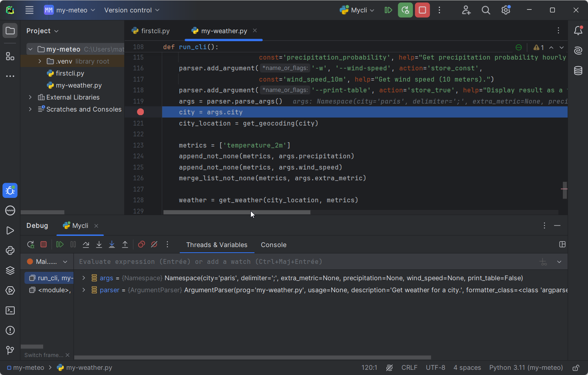Resume program in the debug toolbar
Viewport: 588px width, 375px height.
(x=60, y=245)
